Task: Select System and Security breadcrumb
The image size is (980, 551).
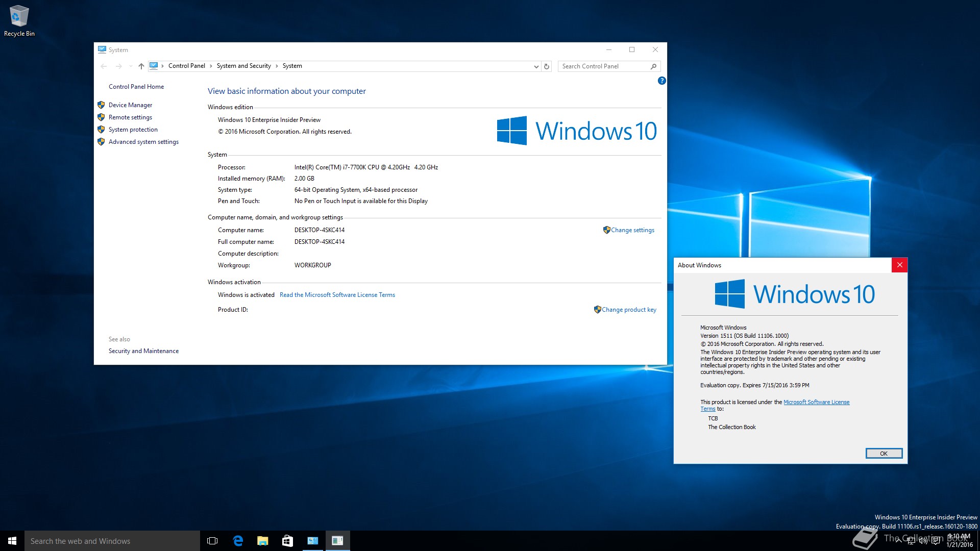Action: (243, 66)
